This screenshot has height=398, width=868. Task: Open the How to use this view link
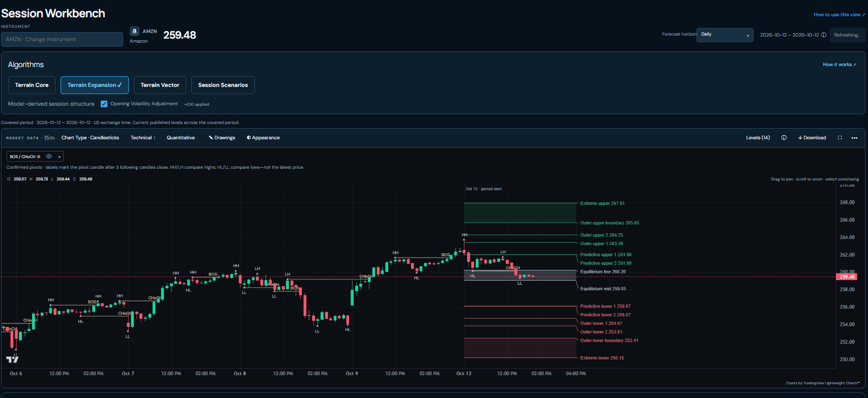coord(839,15)
